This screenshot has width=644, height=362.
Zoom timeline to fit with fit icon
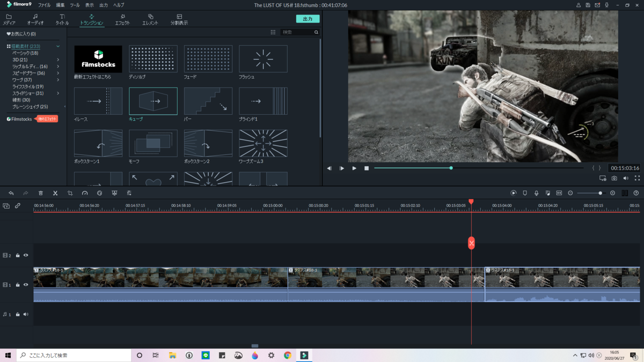(x=559, y=193)
